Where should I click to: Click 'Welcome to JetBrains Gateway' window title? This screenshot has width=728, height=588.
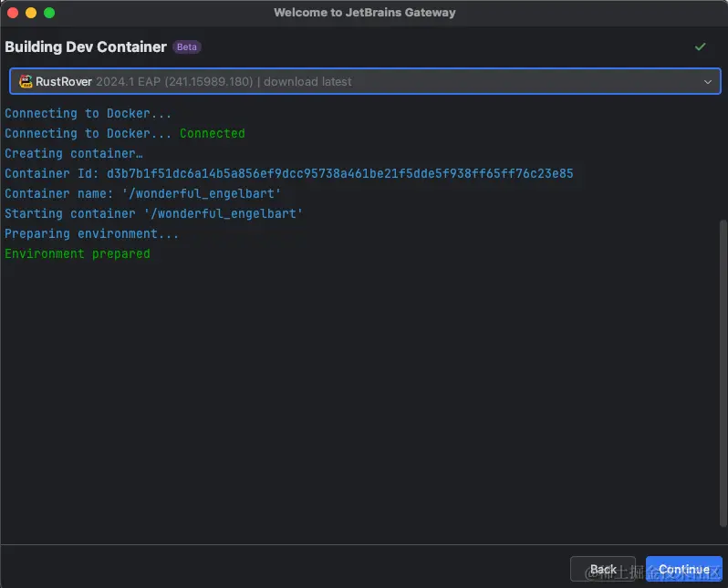(365, 13)
